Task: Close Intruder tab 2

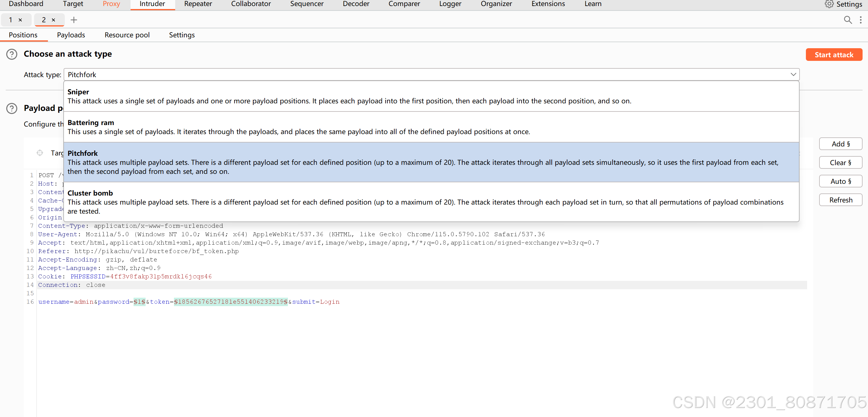Action: (x=53, y=20)
